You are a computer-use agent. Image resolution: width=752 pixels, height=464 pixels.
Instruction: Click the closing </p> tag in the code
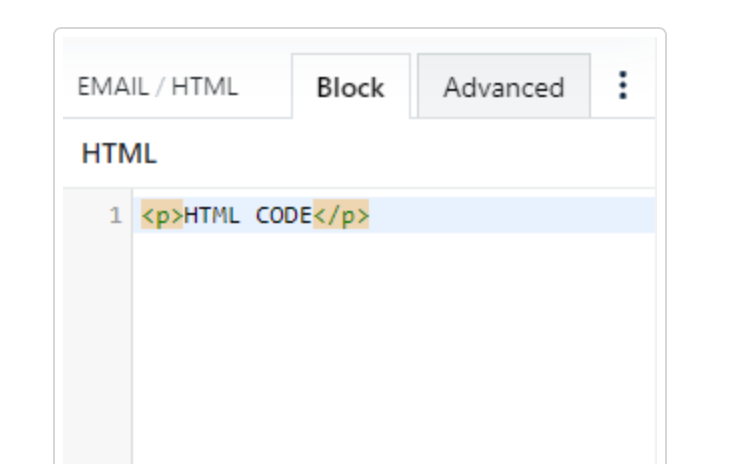342,216
